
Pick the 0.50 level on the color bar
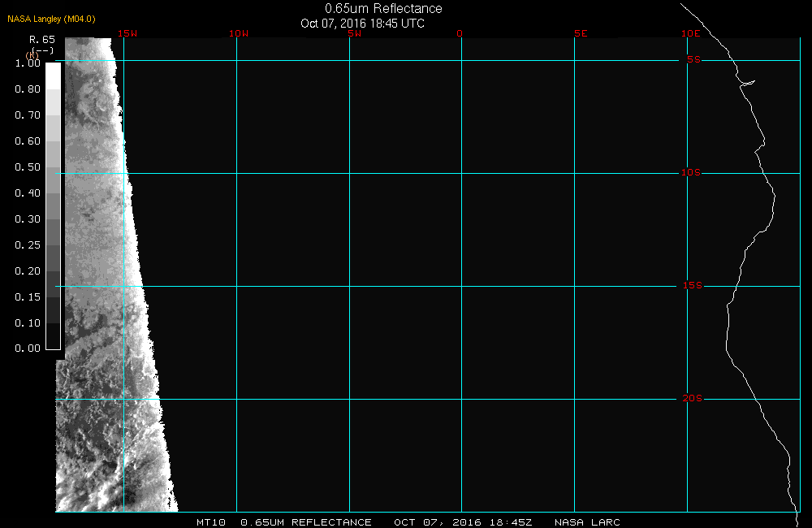[28, 167]
